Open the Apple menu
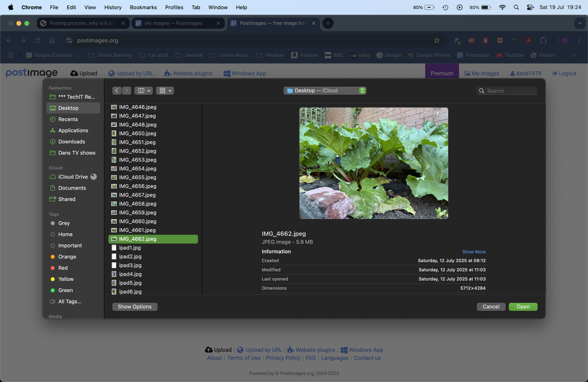Screen dimensions: 588x382 pos(11,7)
